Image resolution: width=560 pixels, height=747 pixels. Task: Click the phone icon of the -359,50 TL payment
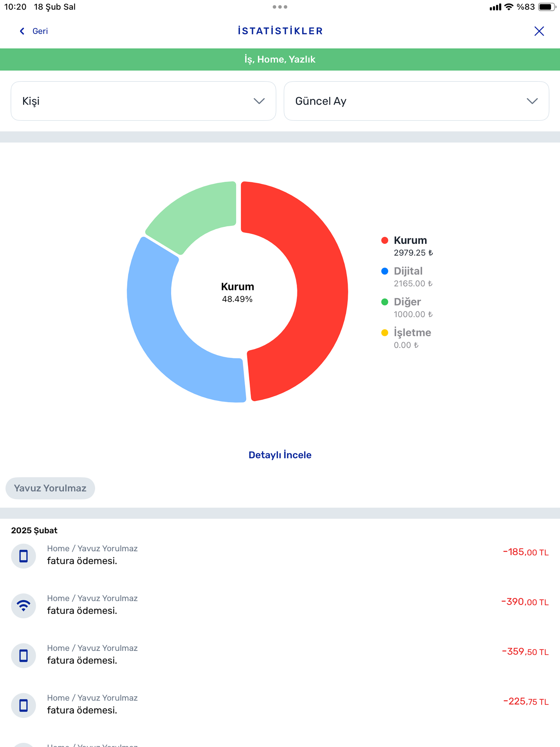[x=24, y=656]
